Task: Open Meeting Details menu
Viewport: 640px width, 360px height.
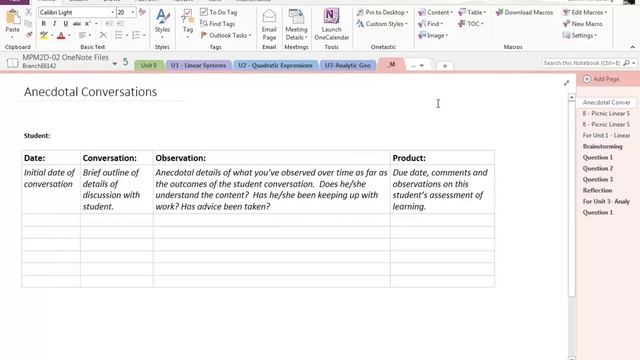Action: click(296, 24)
